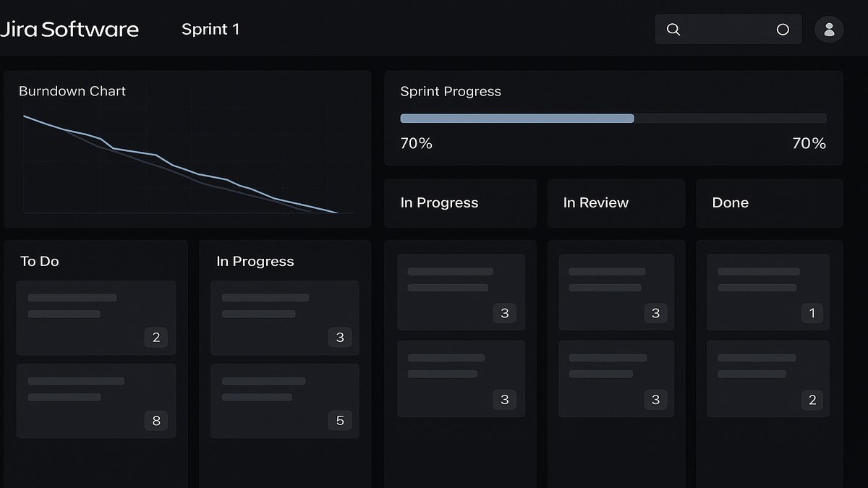Click the Burndown Chart panel title

(72, 91)
